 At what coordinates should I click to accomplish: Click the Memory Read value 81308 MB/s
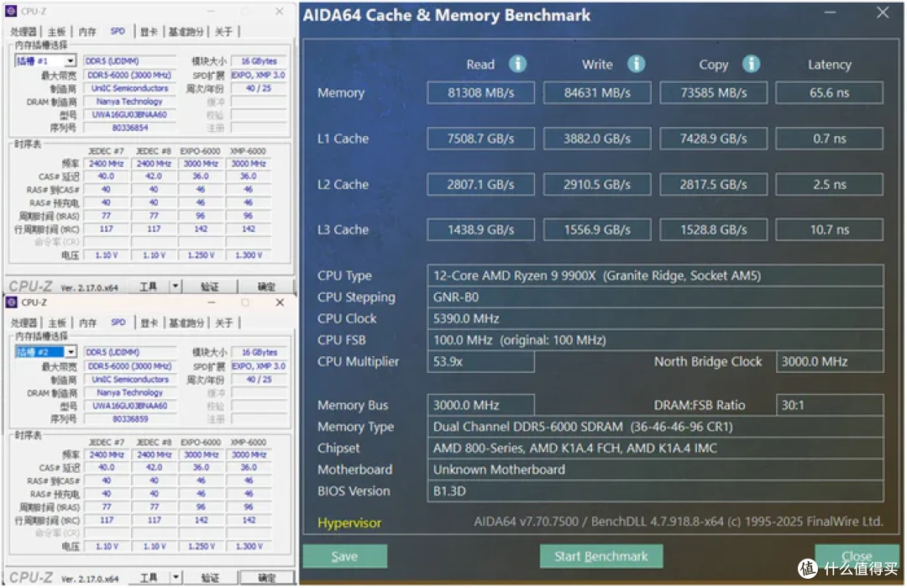(480, 92)
